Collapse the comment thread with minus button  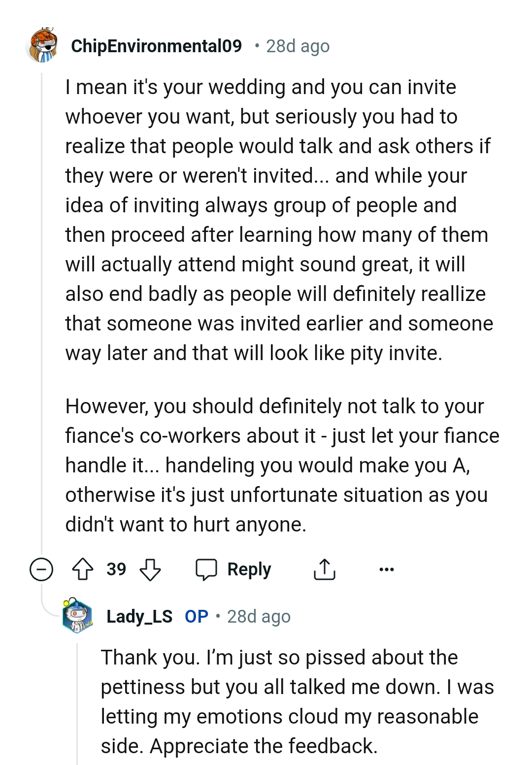click(x=41, y=569)
